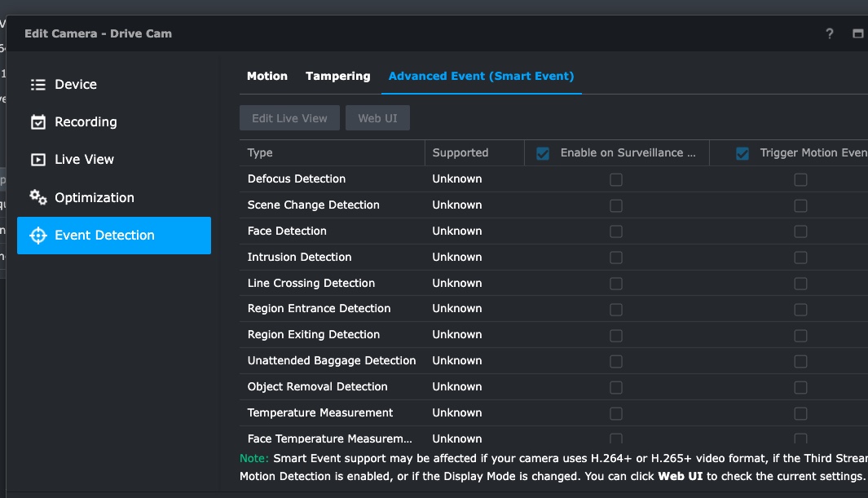Click the Type column header
This screenshot has height=498, width=868.
[x=258, y=152]
